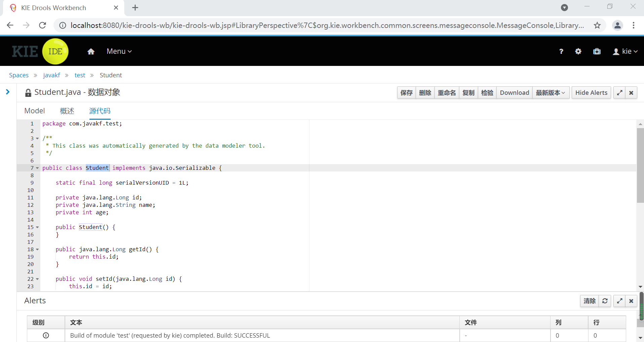Maximize the editor panel
The height and width of the screenshot is (342, 644).
pos(619,93)
